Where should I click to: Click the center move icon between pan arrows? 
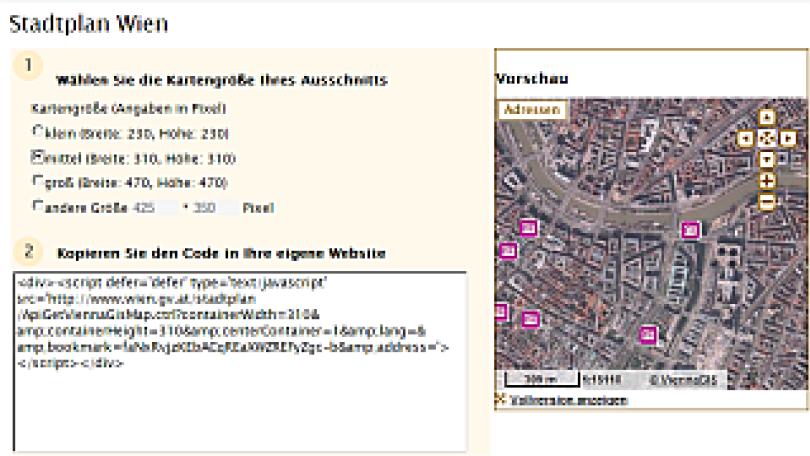point(767,138)
